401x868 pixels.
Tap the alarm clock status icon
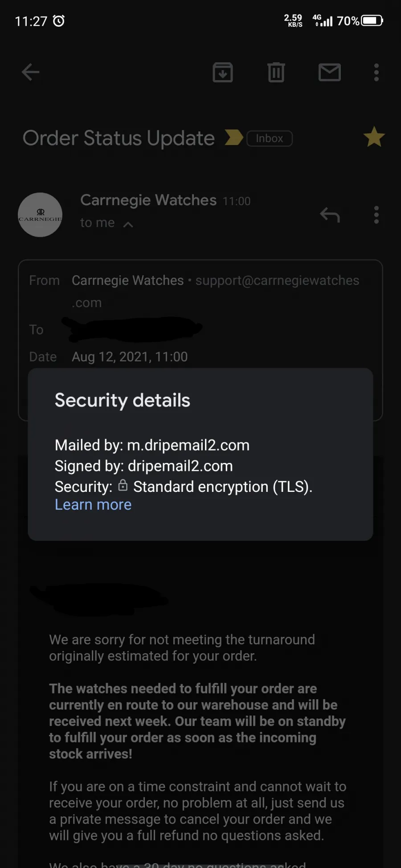[x=59, y=21]
